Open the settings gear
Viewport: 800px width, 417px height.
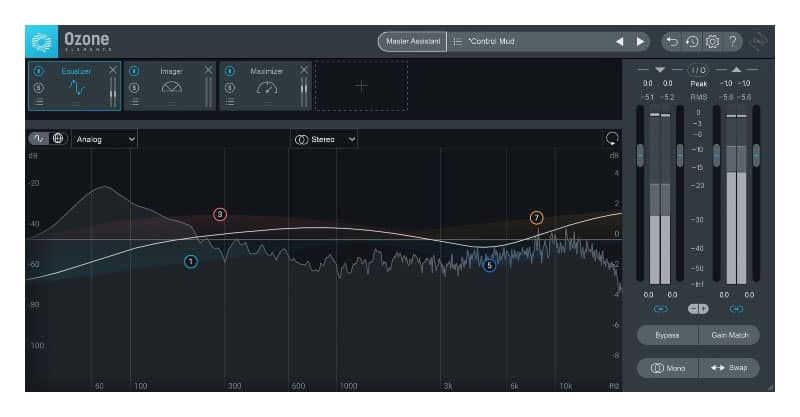(x=712, y=41)
